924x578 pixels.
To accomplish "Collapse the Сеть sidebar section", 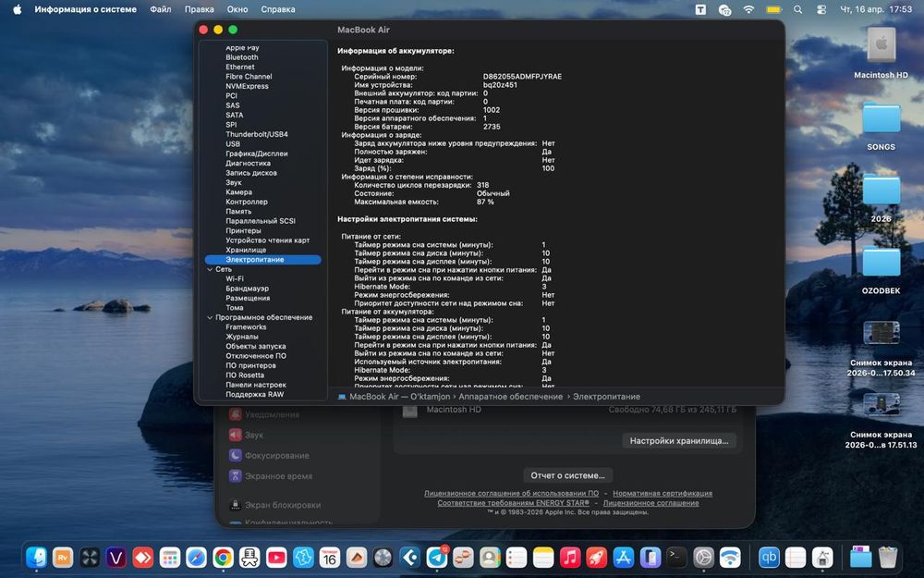I will [x=210, y=269].
